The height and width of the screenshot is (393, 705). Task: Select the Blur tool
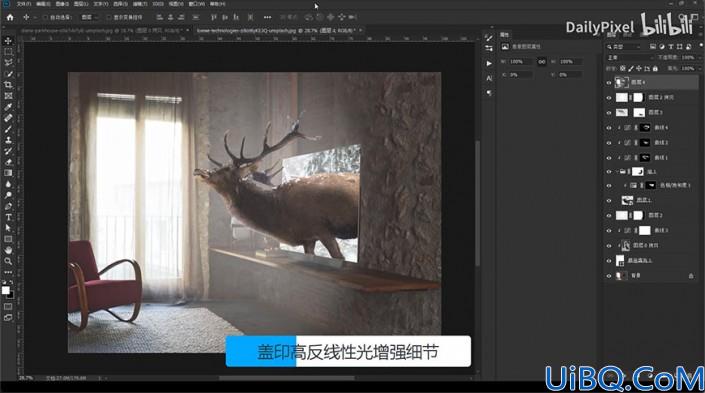[8, 184]
